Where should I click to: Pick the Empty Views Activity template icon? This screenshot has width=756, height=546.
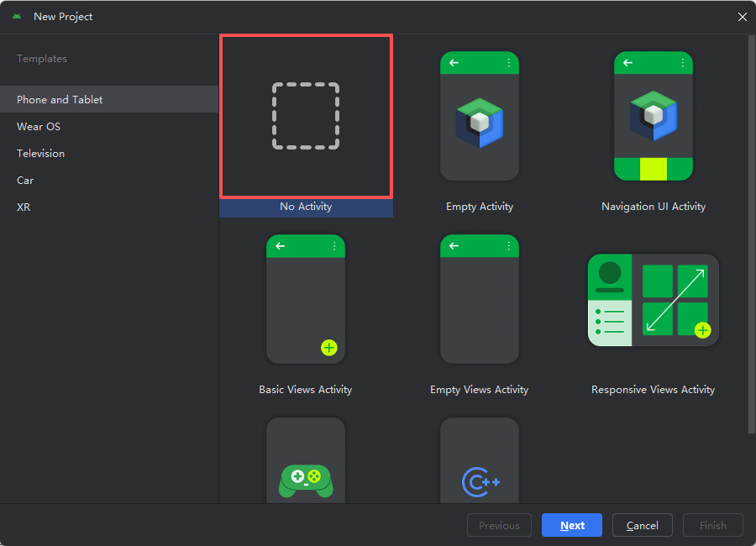click(479, 299)
